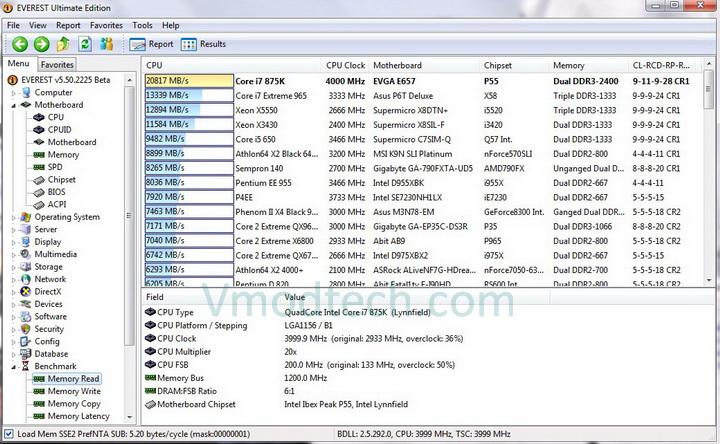Click the Field column header in details
Viewport: 720px width, 444px height.
pos(211,297)
